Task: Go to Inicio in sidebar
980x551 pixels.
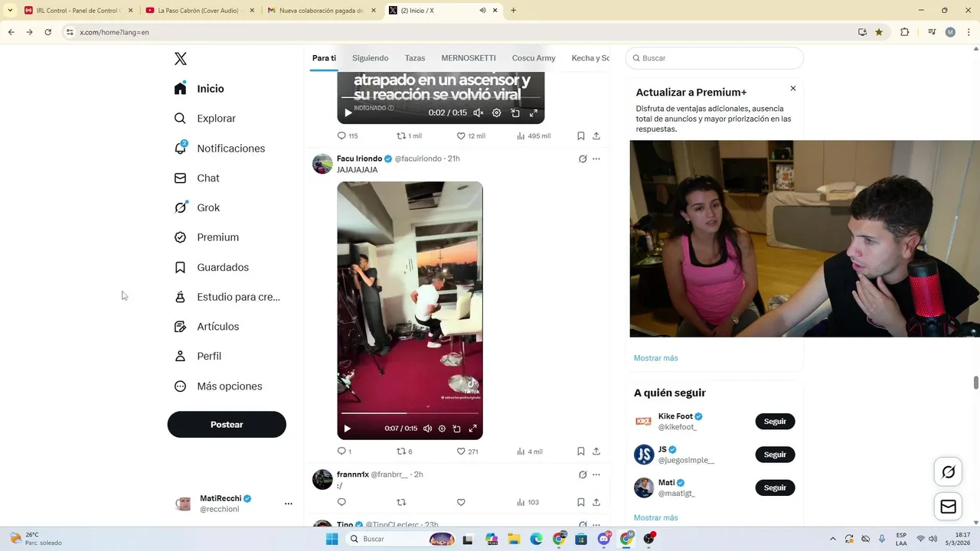Action: (x=199, y=89)
